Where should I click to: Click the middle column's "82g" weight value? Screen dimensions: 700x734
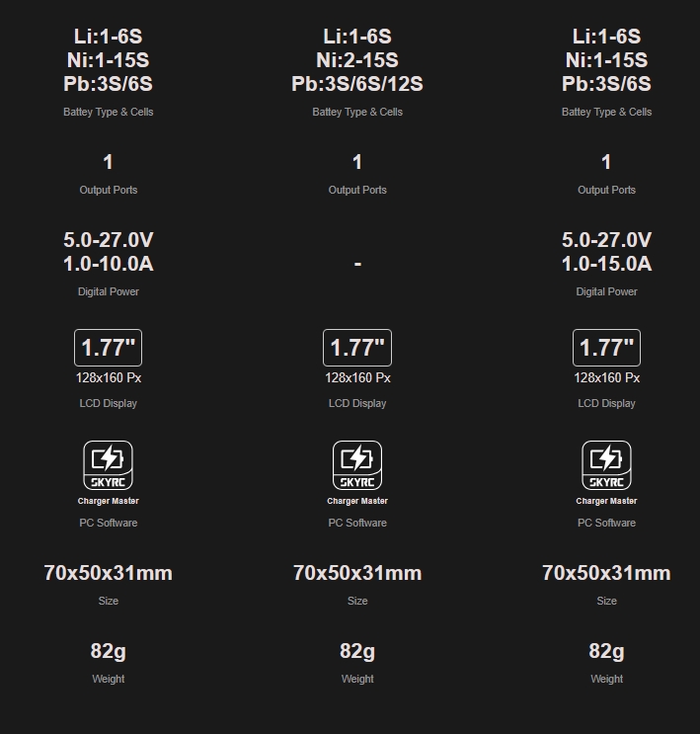coord(357,651)
